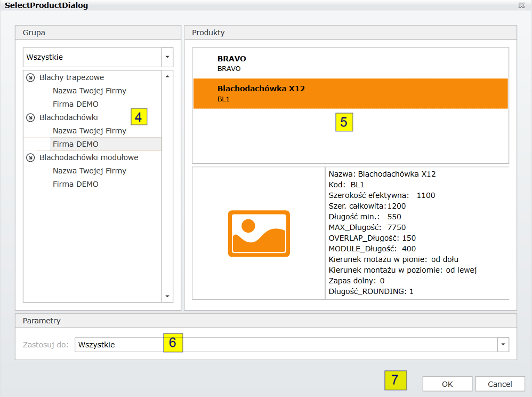Click the Wszystkie field in the Grupa combo box
Screen dimensions: 532x397
pos(92,57)
